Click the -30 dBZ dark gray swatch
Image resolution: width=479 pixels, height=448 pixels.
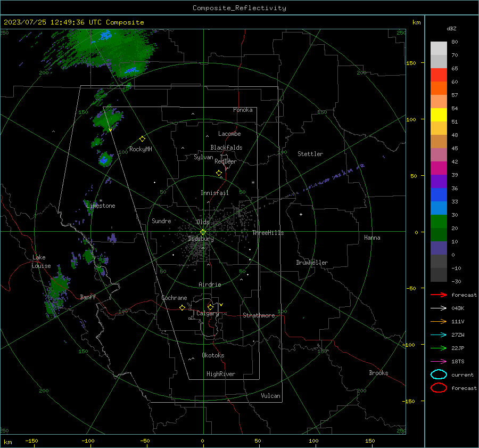point(439,275)
